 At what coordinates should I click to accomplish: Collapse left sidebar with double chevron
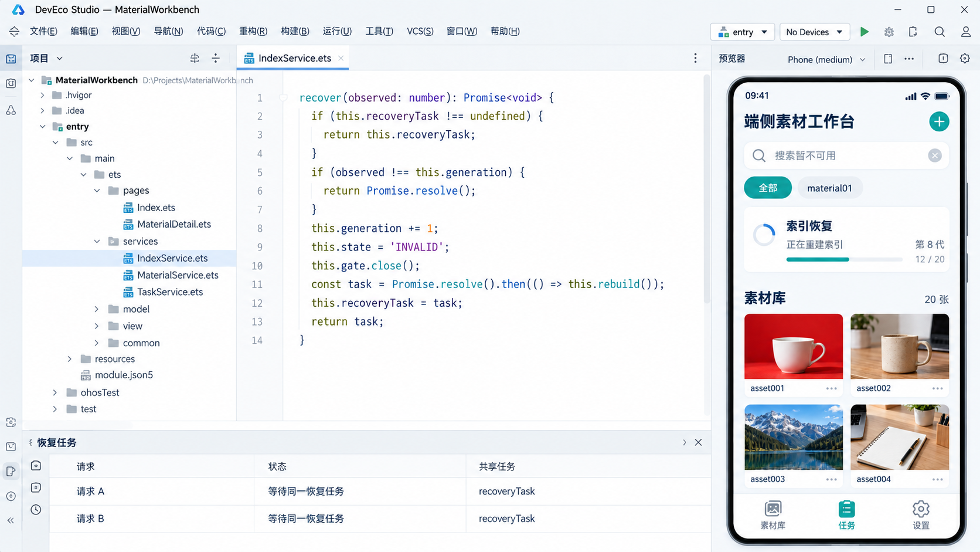point(11,520)
